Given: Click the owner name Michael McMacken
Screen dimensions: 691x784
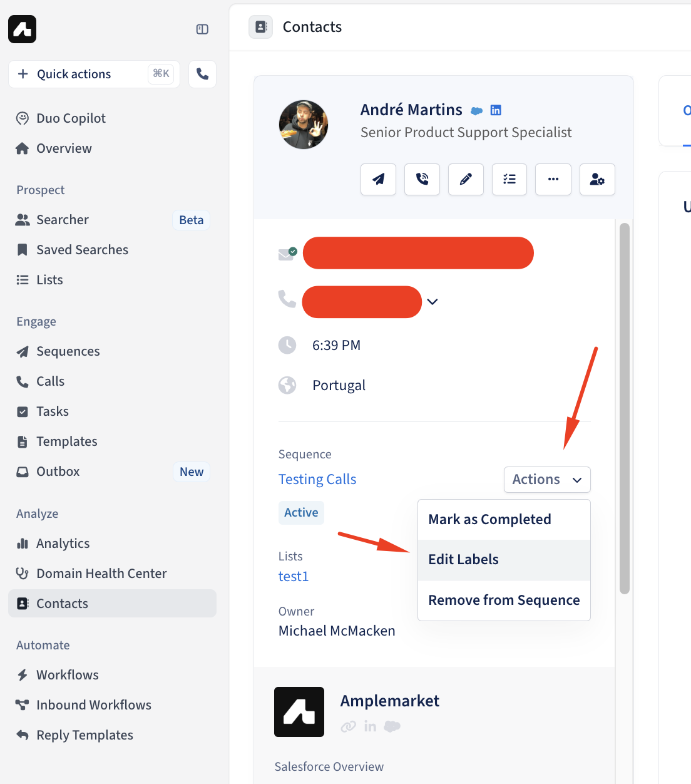Looking at the screenshot, I should coord(337,631).
